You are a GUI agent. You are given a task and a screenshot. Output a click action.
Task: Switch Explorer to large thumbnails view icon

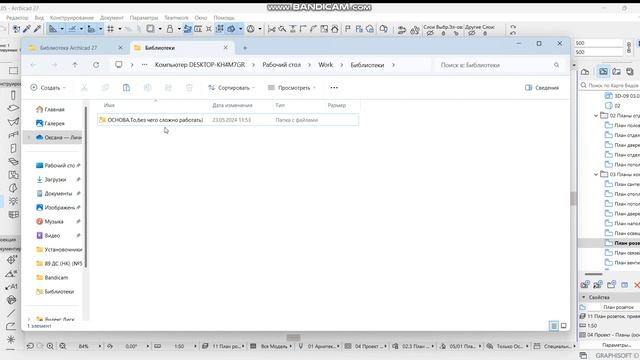[564, 326]
